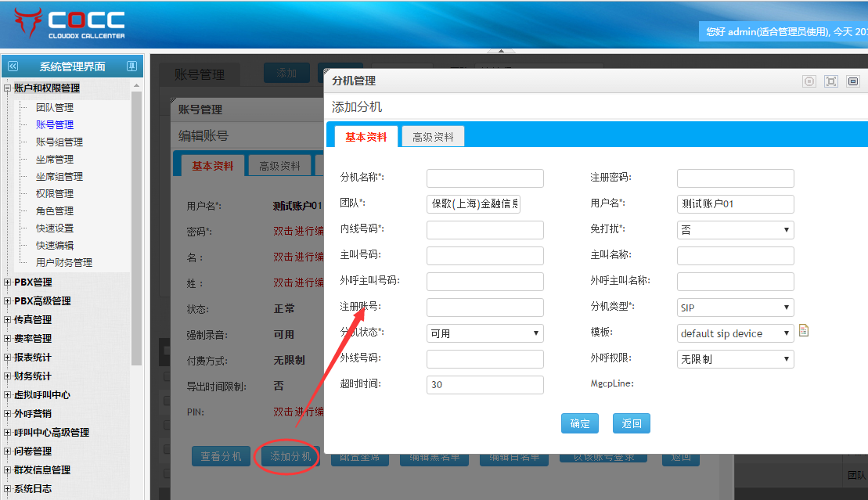Click the pin icon in sidebar header

(132, 67)
